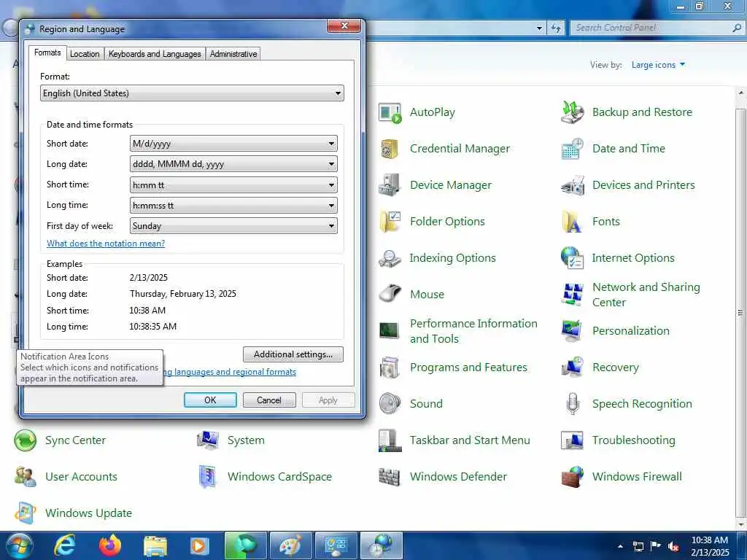The height and width of the screenshot is (560, 747).
Task: Expand the Short date format dropdown
Action: coord(233,144)
